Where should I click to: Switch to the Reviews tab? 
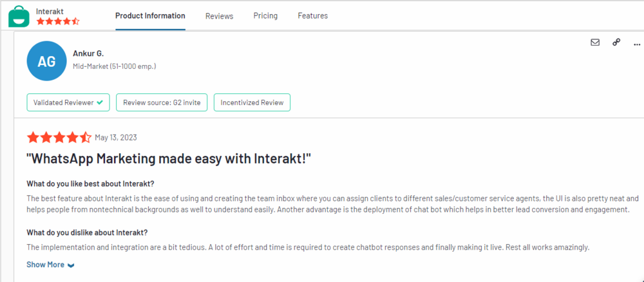pos(220,16)
